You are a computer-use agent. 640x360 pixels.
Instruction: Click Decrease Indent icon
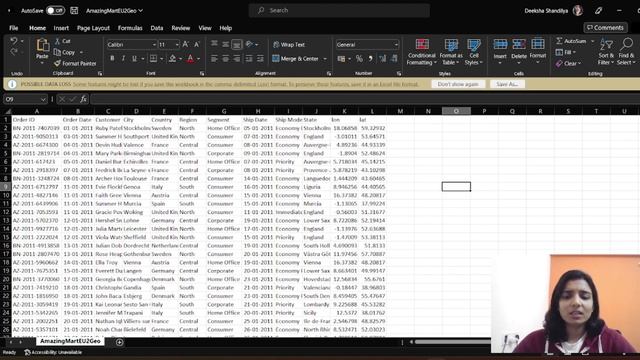pos(249,59)
